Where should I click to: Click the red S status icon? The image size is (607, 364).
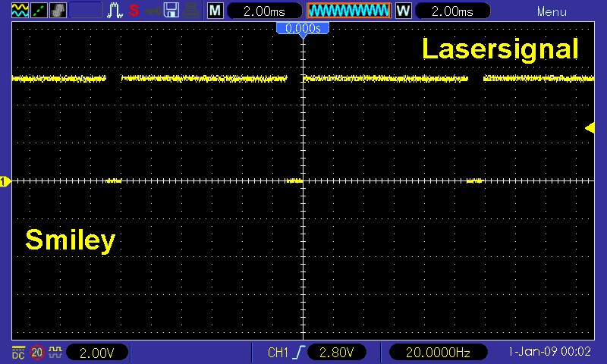tap(134, 11)
